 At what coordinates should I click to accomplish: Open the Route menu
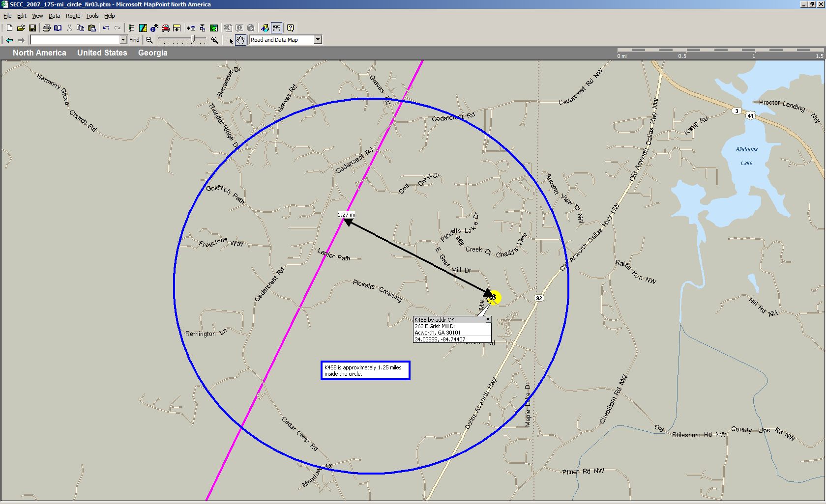click(73, 16)
